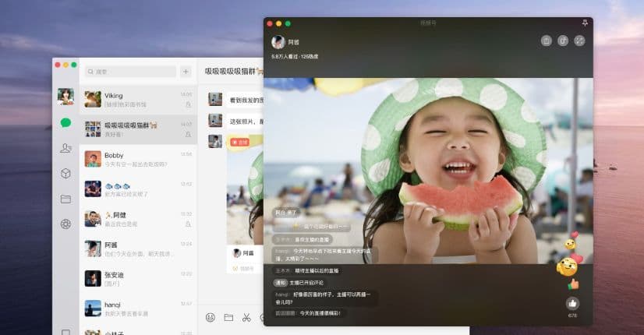This screenshot has width=644, height=335.
Task: Click the search input field
Action: coord(133,72)
